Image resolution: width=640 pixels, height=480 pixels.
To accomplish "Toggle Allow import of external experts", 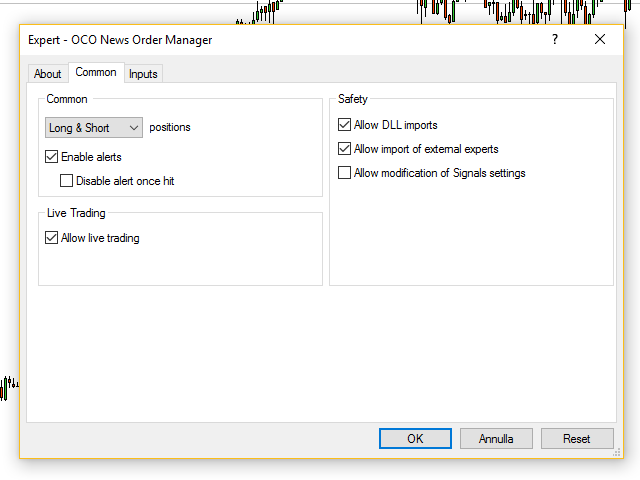I will 344,149.
